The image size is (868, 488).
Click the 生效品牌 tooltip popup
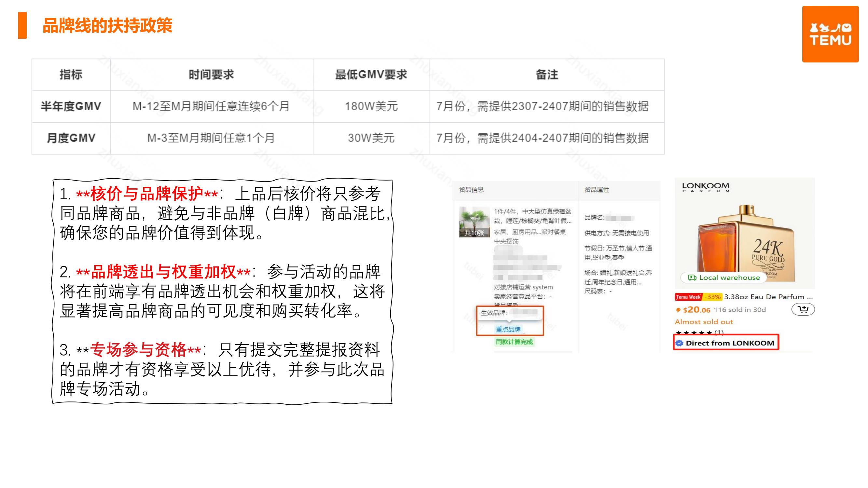[x=509, y=313]
